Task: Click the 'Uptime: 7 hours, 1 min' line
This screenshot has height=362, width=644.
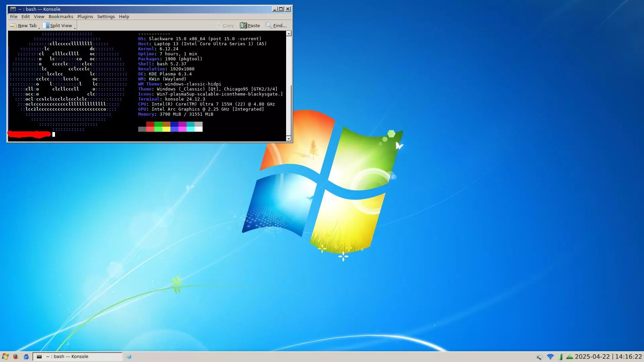Action: pyautogui.click(x=168, y=54)
